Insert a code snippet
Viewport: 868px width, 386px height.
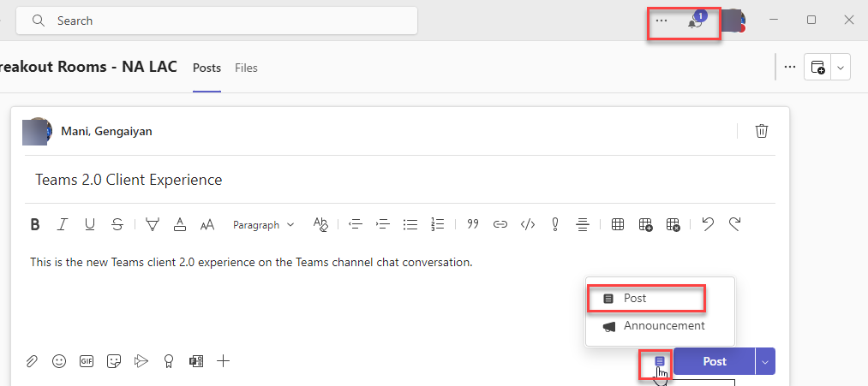(x=528, y=224)
